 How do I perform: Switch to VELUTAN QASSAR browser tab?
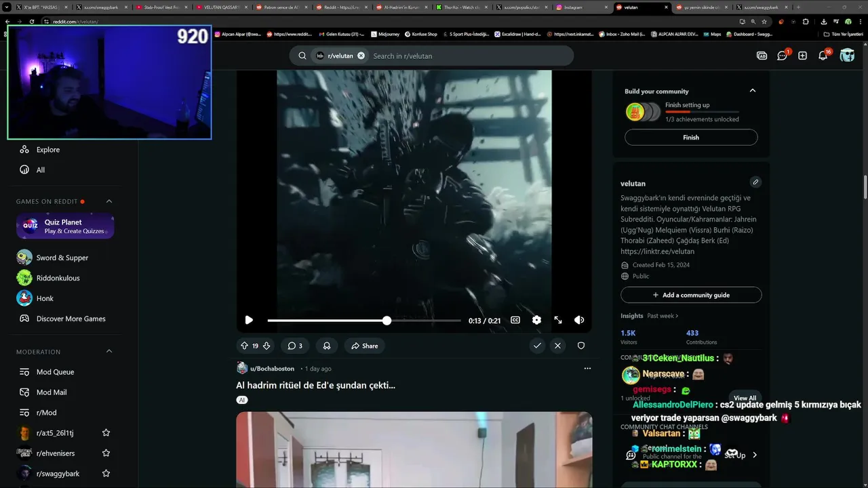click(x=220, y=7)
